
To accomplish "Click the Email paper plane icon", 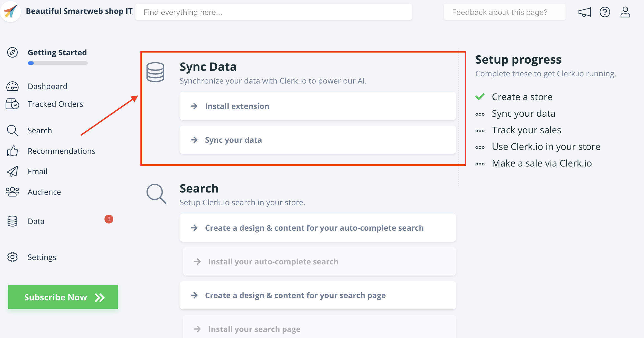I will pyautogui.click(x=12, y=171).
